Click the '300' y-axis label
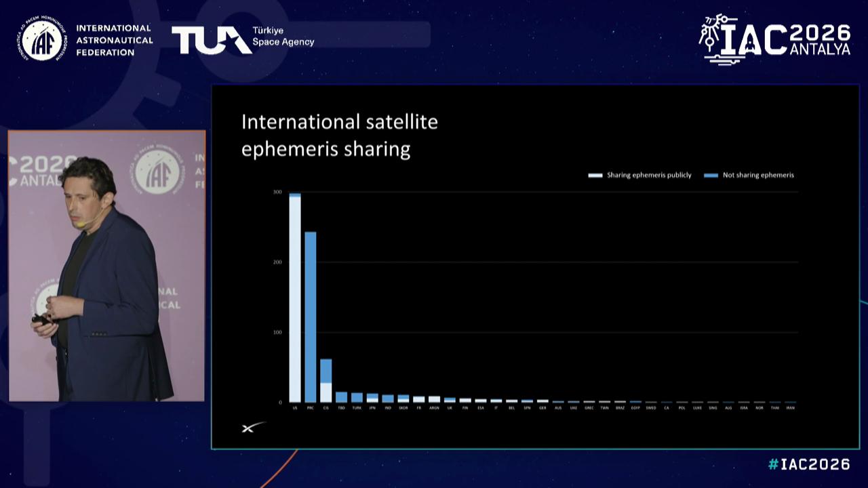 point(277,192)
